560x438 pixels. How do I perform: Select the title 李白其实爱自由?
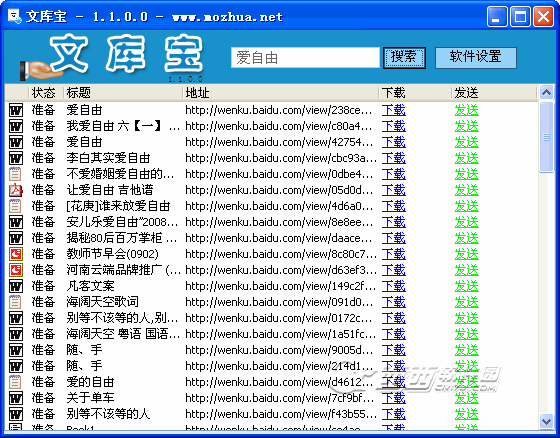108,158
